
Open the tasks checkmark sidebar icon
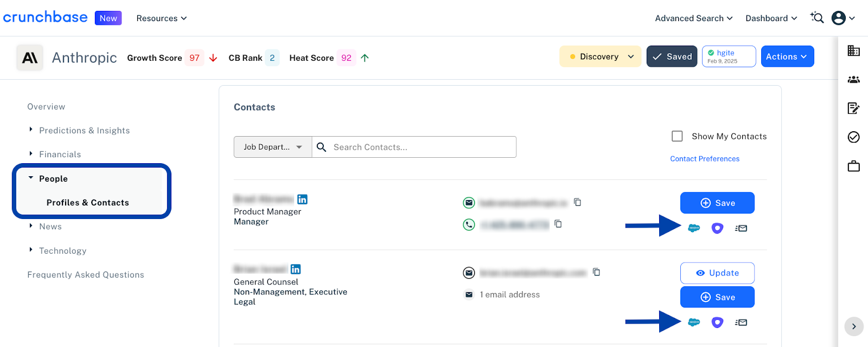(x=853, y=137)
